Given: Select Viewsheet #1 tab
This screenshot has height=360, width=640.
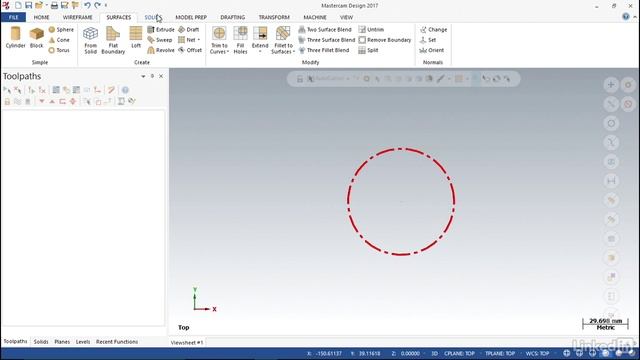Looking at the screenshot, I should 187,342.
